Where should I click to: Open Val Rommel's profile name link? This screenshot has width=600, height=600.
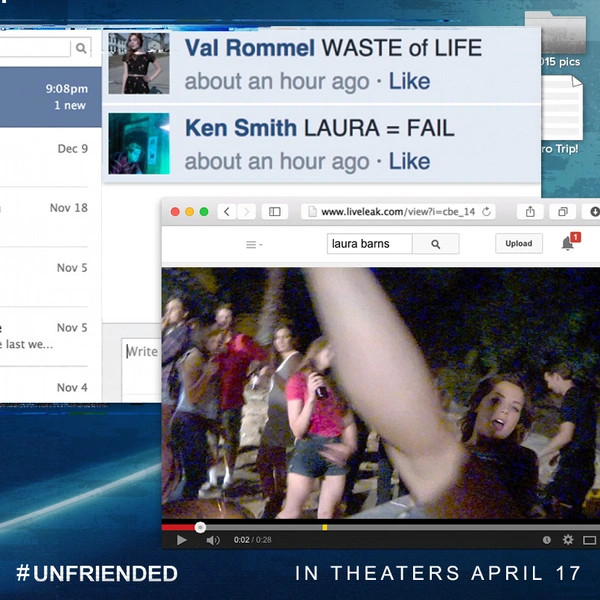(x=250, y=48)
